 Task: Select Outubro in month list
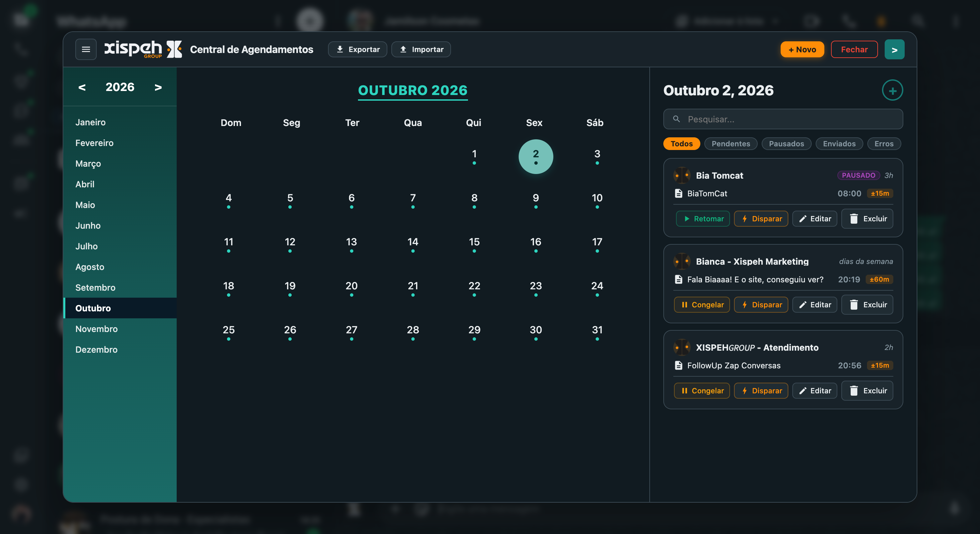coord(120,308)
